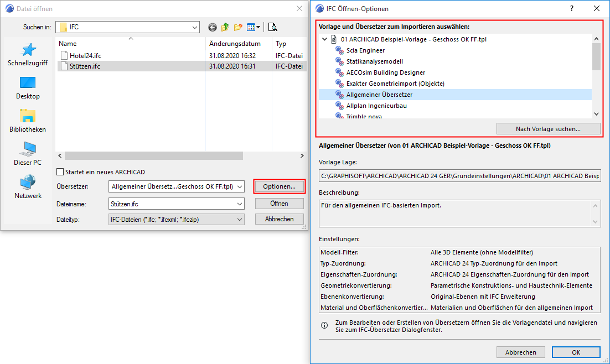Close the IFC Öffnen-Optionen dialog
The height and width of the screenshot is (364, 610).
(x=597, y=8)
